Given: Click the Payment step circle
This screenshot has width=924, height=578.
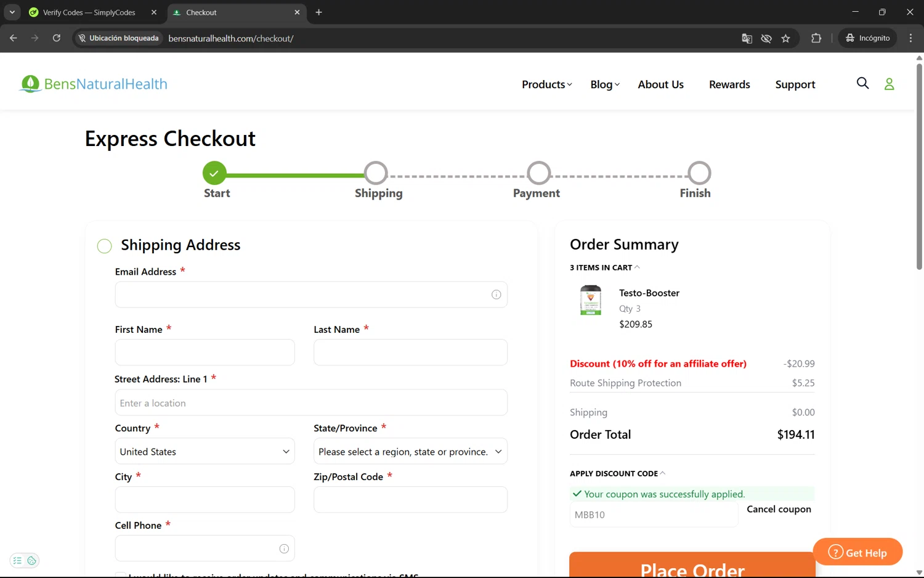Looking at the screenshot, I should (x=538, y=173).
